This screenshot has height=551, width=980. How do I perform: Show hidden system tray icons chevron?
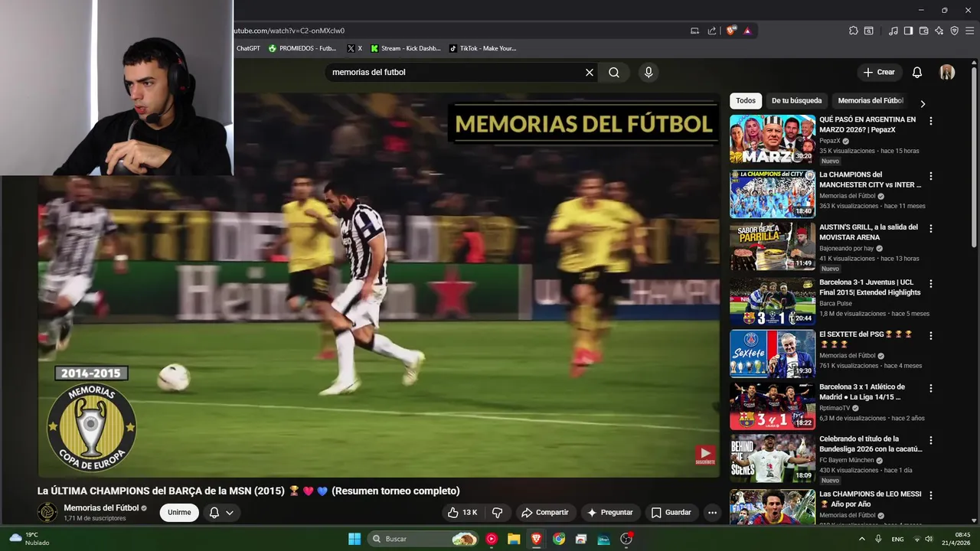[x=862, y=539]
